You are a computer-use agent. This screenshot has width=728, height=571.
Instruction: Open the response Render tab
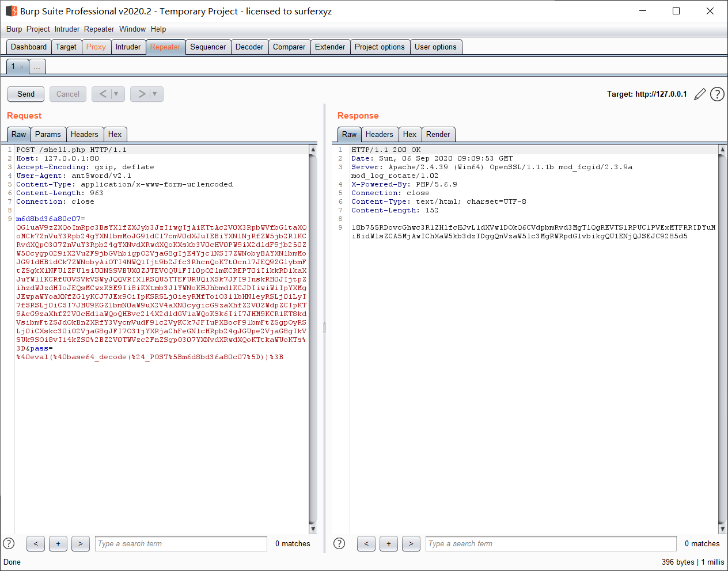click(438, 135)
